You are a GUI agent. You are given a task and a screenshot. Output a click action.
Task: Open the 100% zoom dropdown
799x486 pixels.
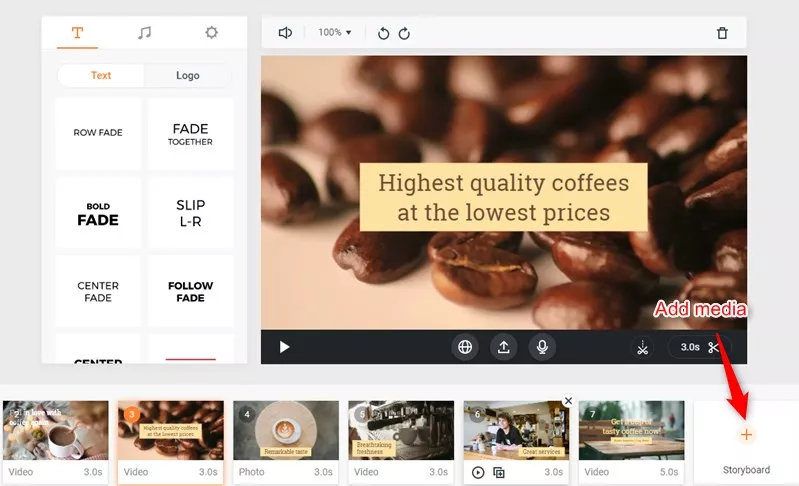[335, 33]
